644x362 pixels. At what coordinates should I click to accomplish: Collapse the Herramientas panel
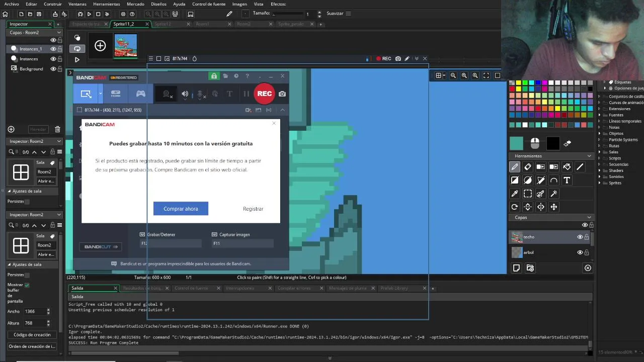coord(589,156)
